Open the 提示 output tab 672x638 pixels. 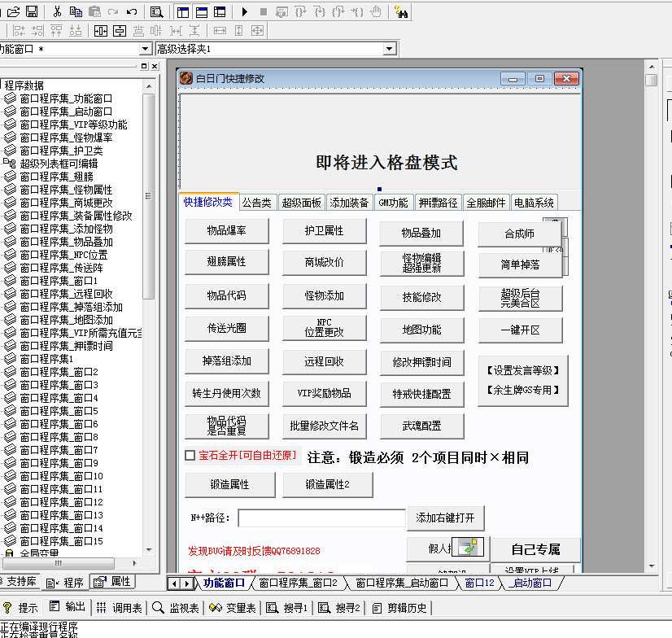tap(20, 608)
